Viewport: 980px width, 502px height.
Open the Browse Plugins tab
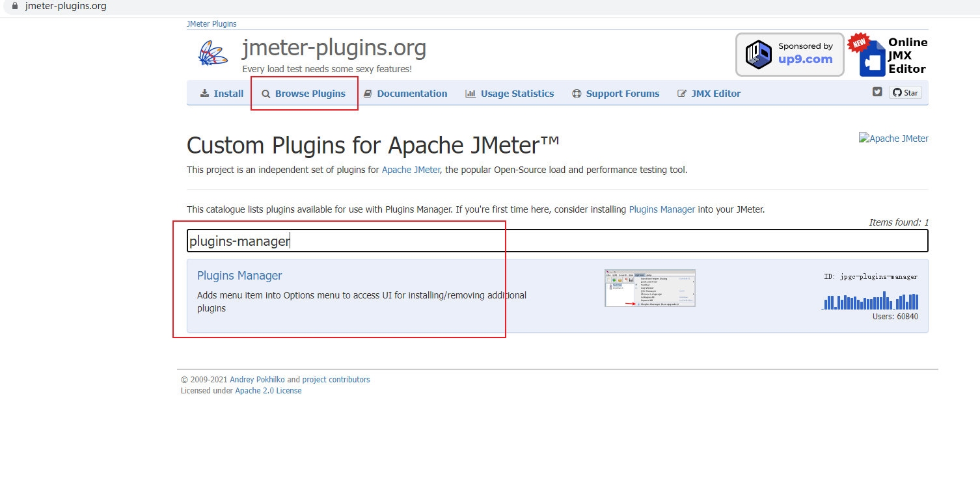303,94
